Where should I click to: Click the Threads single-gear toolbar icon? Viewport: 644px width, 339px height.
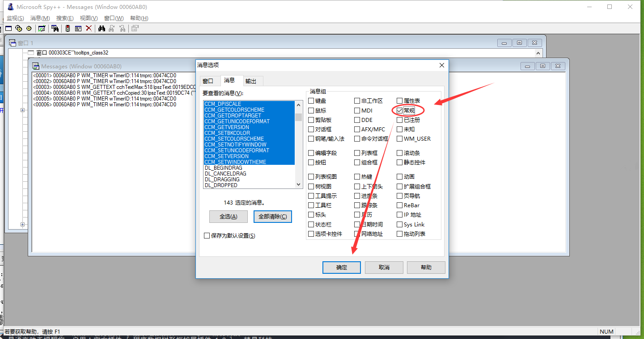29,29
